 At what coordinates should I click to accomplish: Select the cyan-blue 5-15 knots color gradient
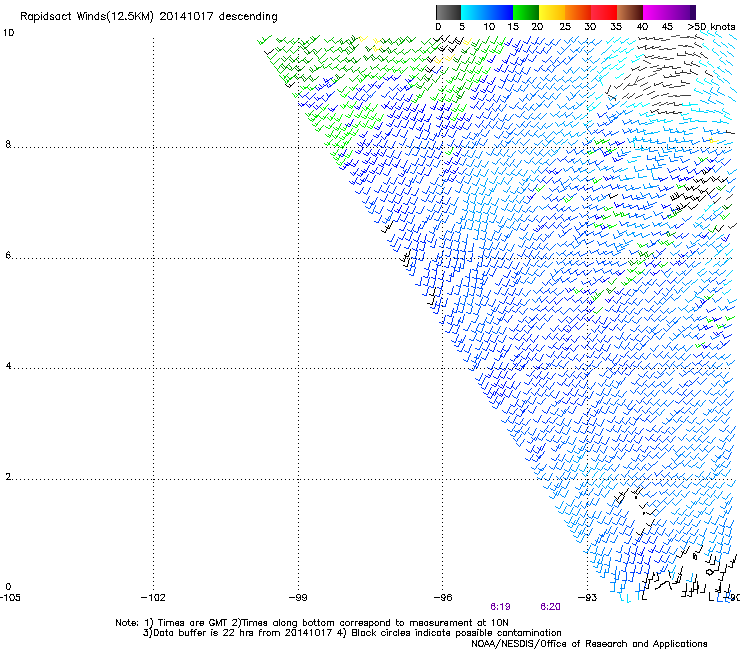(487, 12)
